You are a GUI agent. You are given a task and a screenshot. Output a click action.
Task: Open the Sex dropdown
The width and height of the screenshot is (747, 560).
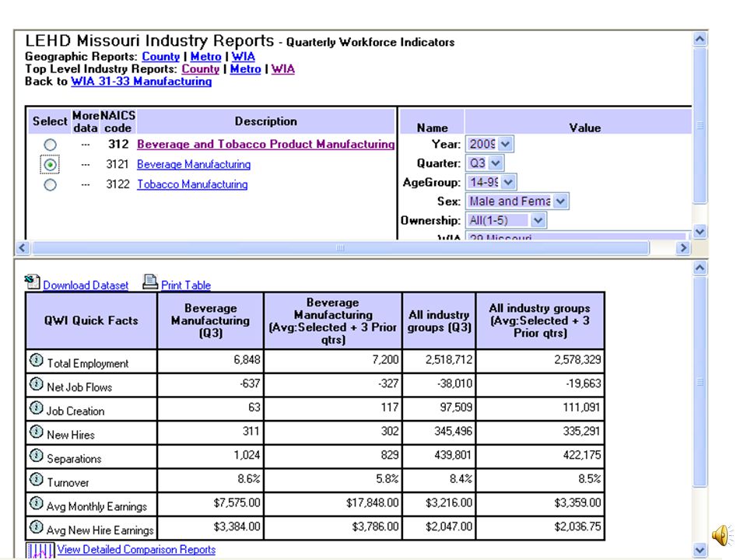(517, 201)
